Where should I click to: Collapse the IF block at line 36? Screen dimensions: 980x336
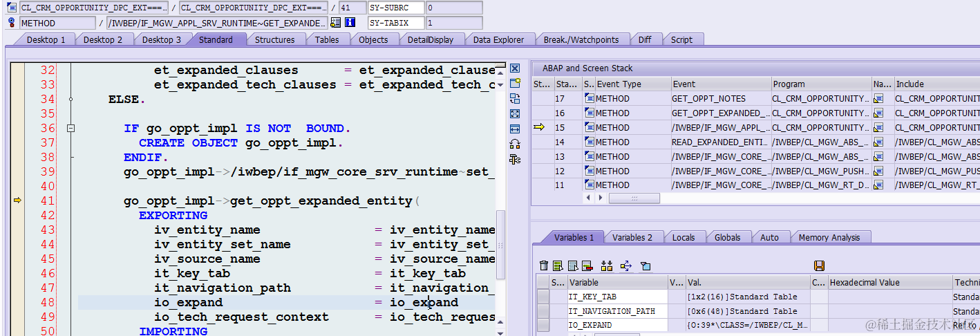click(70, 129)
